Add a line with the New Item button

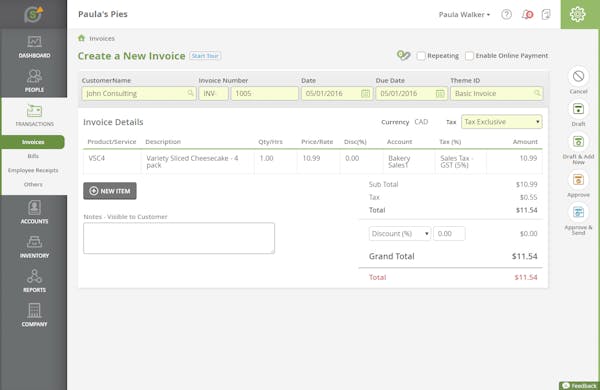click(110, 191)
